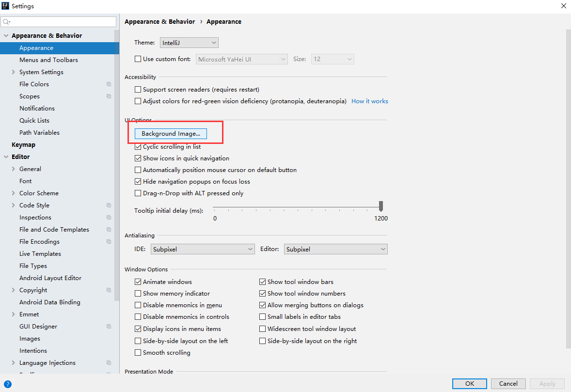Click the Background Image... button
The height and width of the screenshot is (392, 571).
point(171,134)
